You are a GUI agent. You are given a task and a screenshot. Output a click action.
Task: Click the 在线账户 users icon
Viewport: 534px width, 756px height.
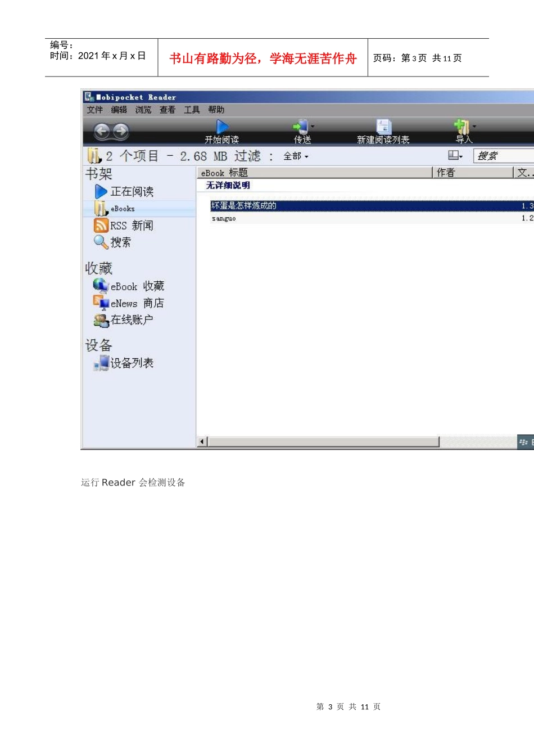[x=101, y=320]
